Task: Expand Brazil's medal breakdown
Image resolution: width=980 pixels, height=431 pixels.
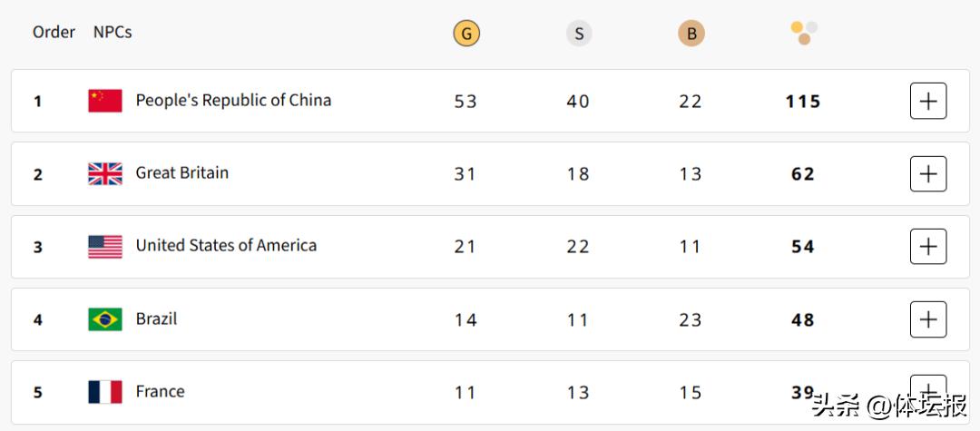Action: (x=927, y=319)
